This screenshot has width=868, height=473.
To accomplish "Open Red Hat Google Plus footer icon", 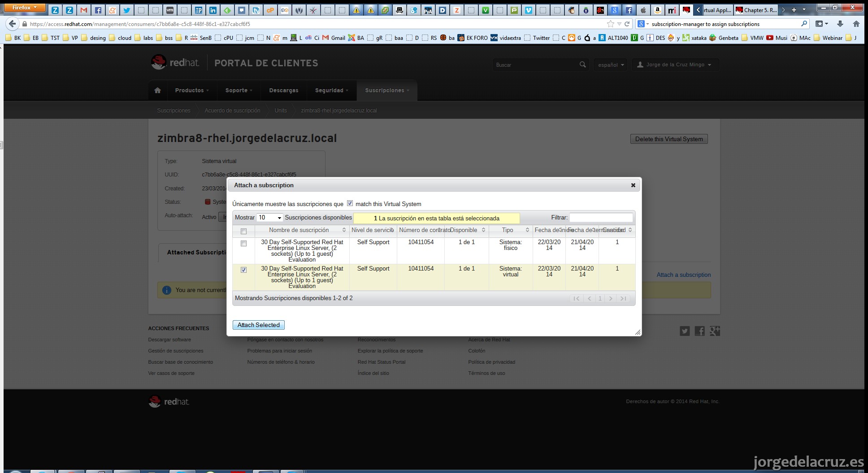I will click(715, 331).
